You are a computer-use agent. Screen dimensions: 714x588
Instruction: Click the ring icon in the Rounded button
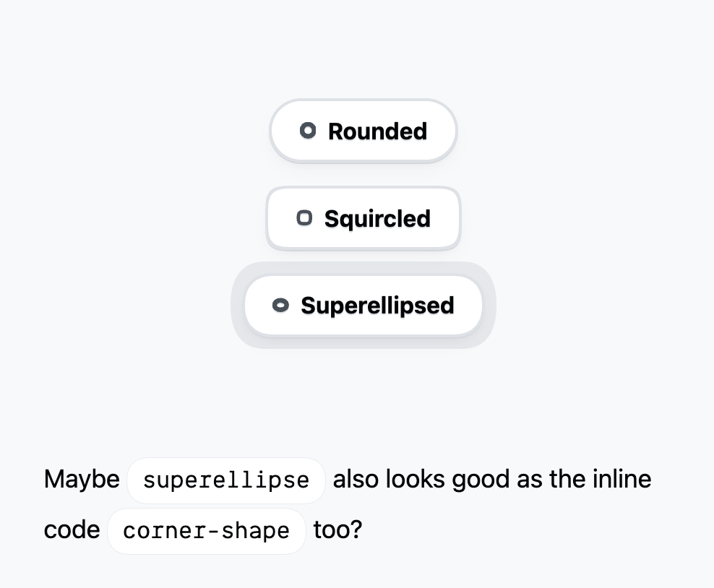[x=308, y=131]
